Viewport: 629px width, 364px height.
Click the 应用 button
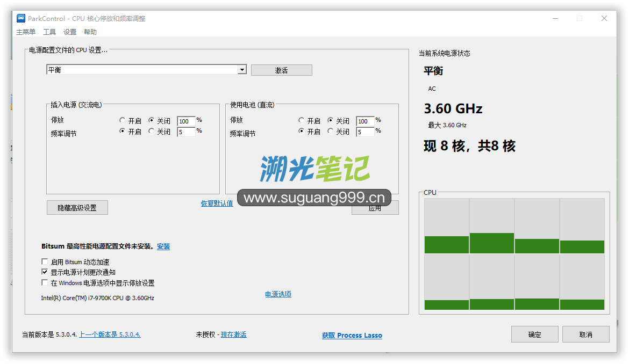point(375,209)
